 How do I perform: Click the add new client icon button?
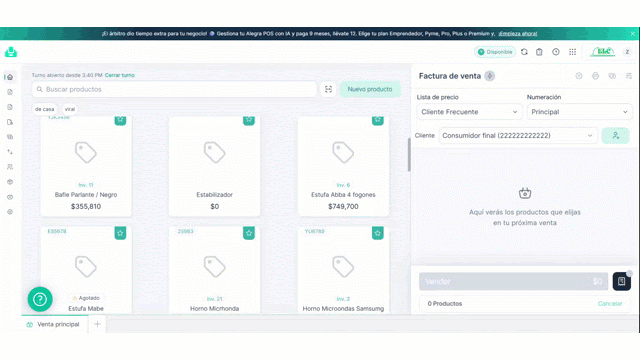(615, 136)
